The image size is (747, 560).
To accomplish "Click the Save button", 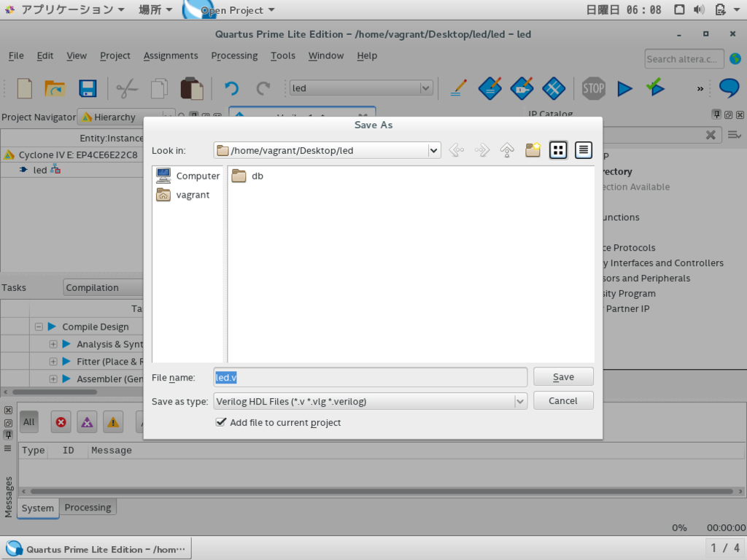I will [563, 377].
